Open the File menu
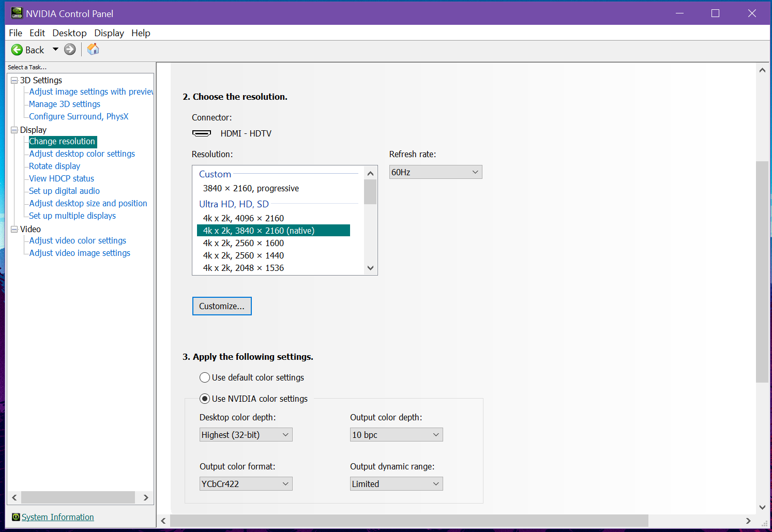 [x=16, y=33]
